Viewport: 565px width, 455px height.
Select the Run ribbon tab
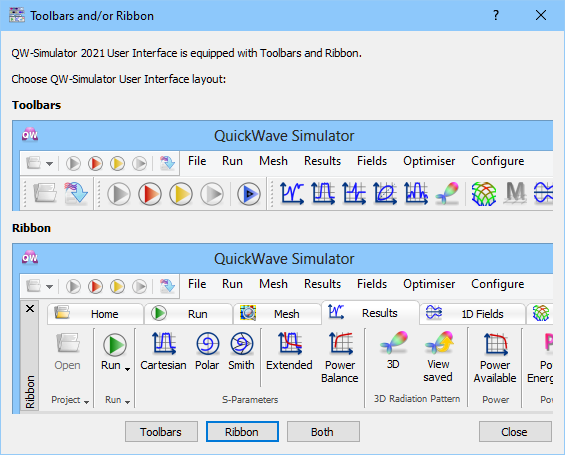[x=188, y=314]
